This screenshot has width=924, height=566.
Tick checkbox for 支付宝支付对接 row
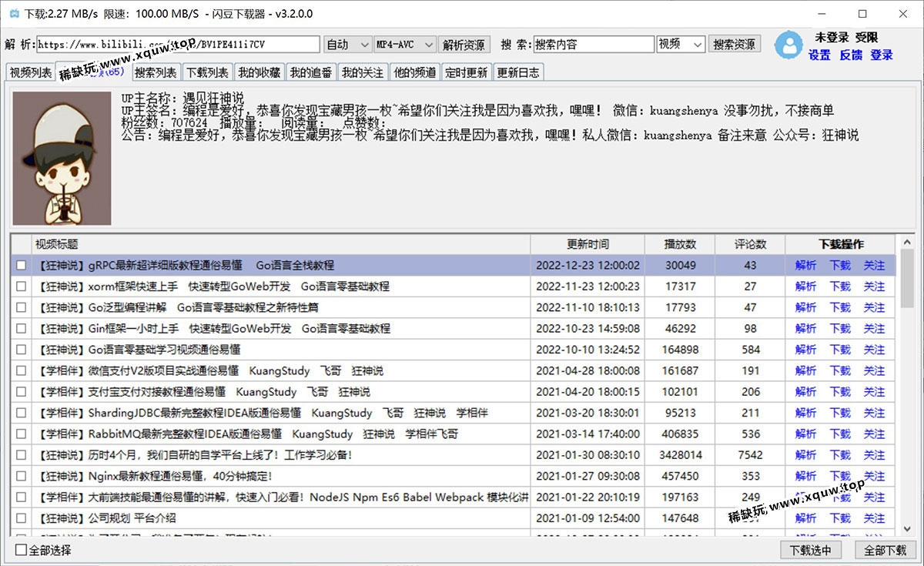(22, 392)
